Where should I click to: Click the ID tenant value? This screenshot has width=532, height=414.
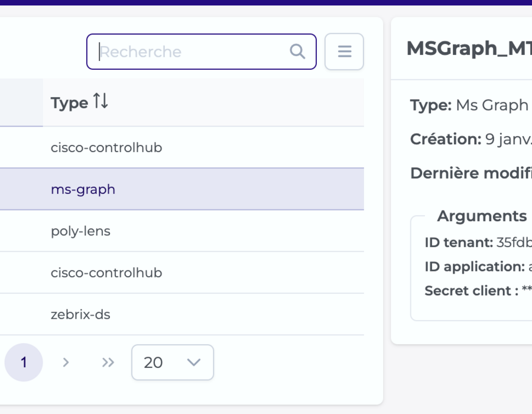tap(514, 242)
